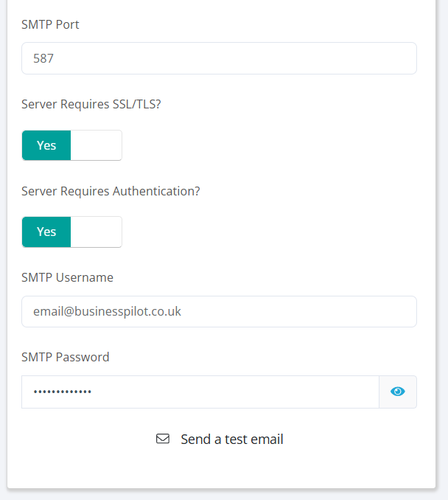The height and width of the screenshot is (500, 448).
Task: Click the envelope icon beside test email
Action: tap(163, 439)
